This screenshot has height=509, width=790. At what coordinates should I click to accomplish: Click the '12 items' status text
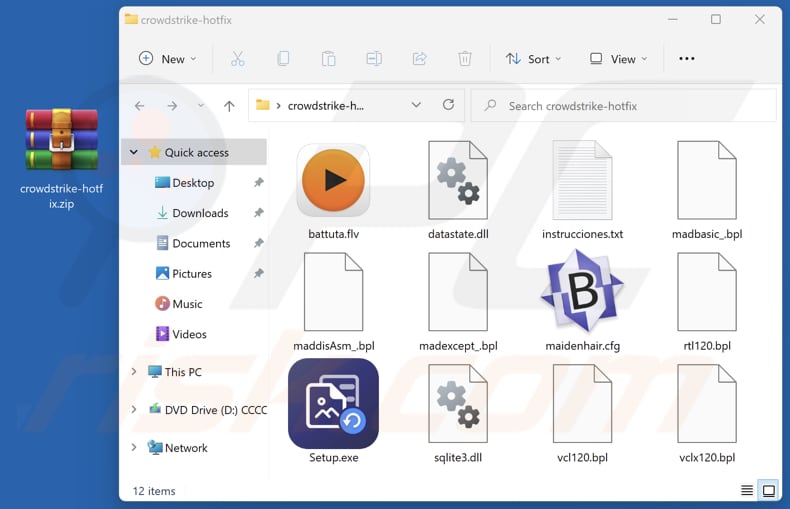coord(154,491)
